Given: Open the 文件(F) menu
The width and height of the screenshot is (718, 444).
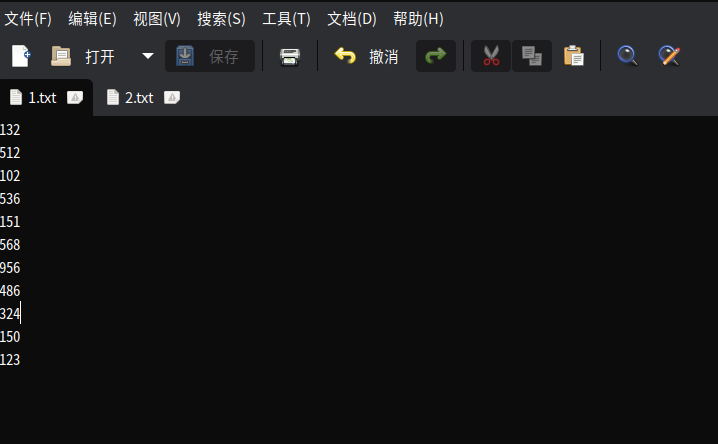Looking at the screenshot, I should point(28,19).
